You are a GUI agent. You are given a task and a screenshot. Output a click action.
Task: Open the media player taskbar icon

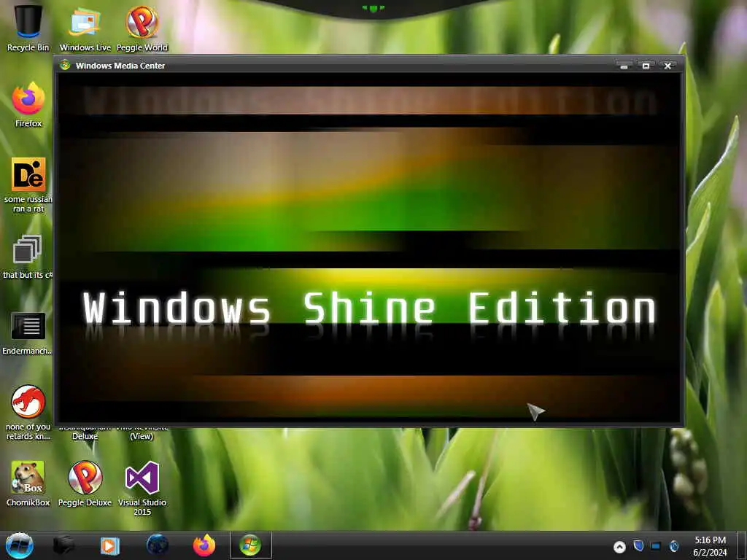point(109,545)
